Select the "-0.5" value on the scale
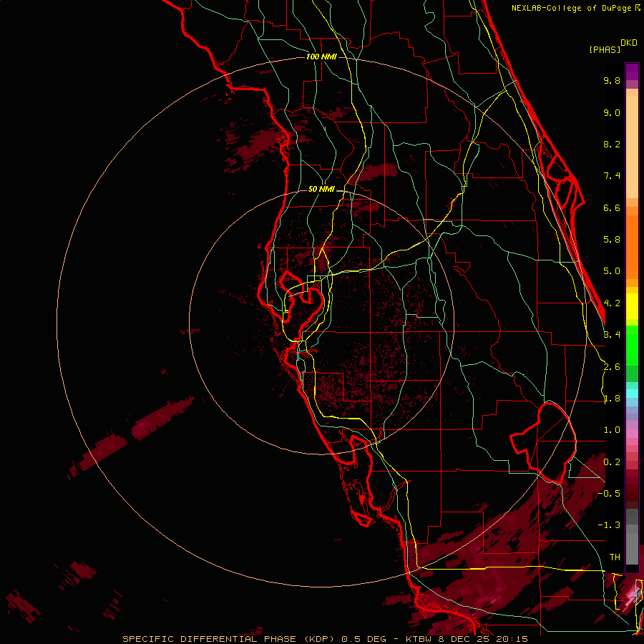 click(x=609, y=494)
